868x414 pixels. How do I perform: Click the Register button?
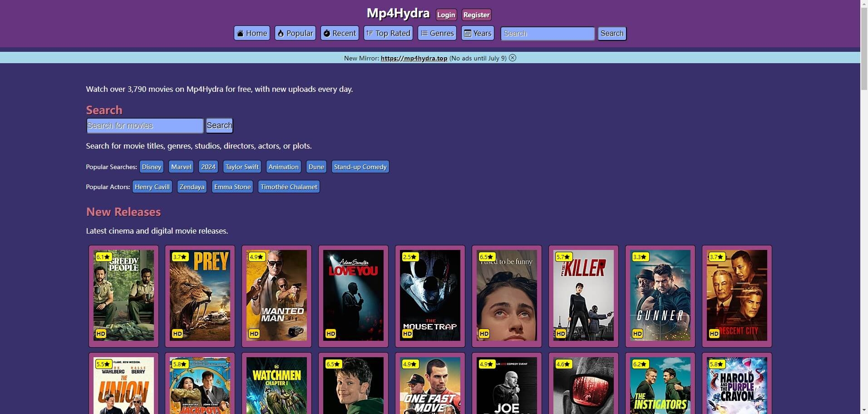click(x=476, y=15)
